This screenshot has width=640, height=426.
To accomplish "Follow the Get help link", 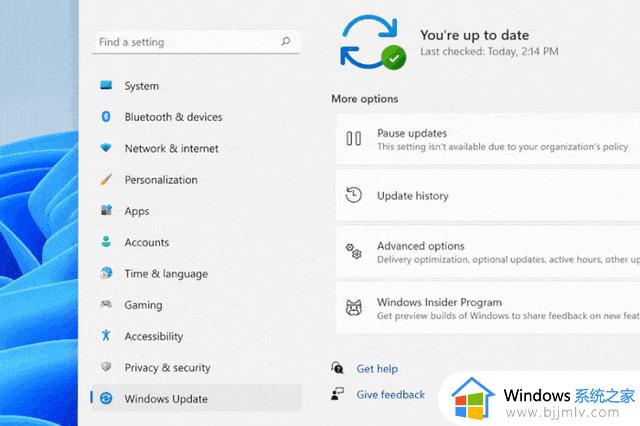I will tap(377, 368).
